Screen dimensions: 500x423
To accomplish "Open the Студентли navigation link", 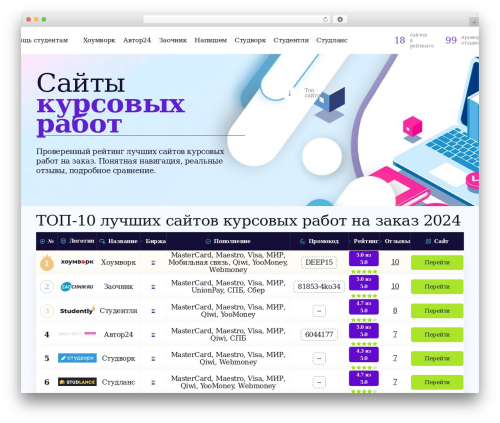I will point(291,40).
